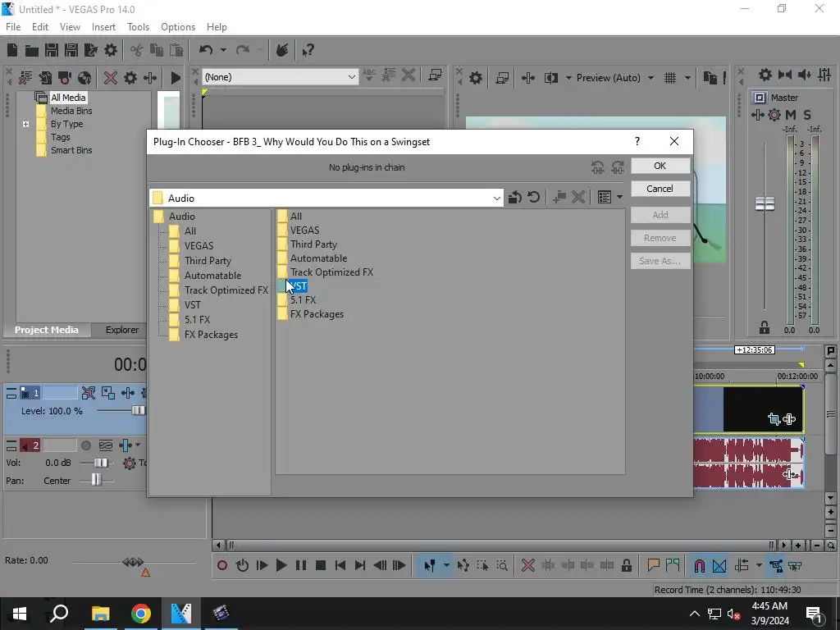840x630 pixels.
Task: Click the Plug-In Chooser help question mark
Action: coord(637,141)
